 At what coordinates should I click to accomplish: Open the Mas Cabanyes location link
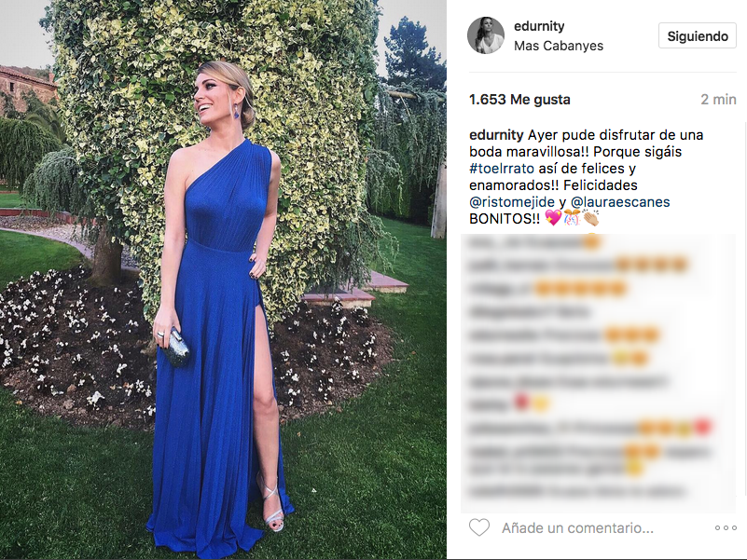pyautogui.click(x=559, y=46)
